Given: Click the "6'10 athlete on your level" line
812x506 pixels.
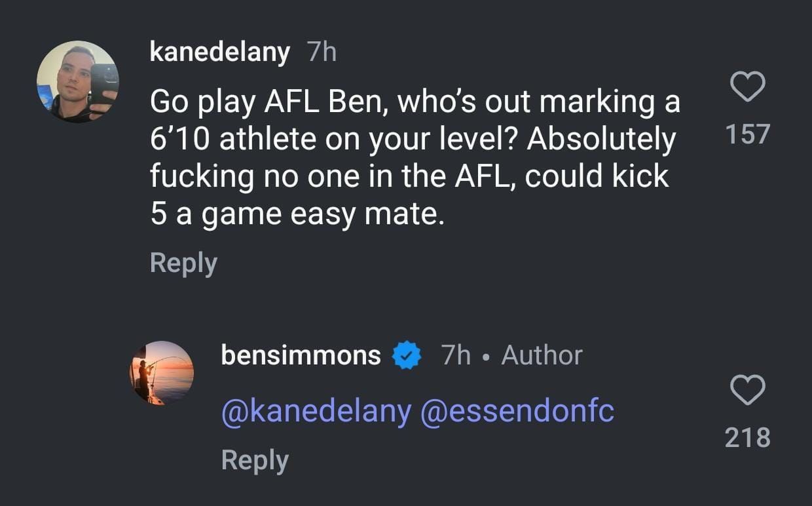Looking at the screenshot, I should click(x=413, y=139).
